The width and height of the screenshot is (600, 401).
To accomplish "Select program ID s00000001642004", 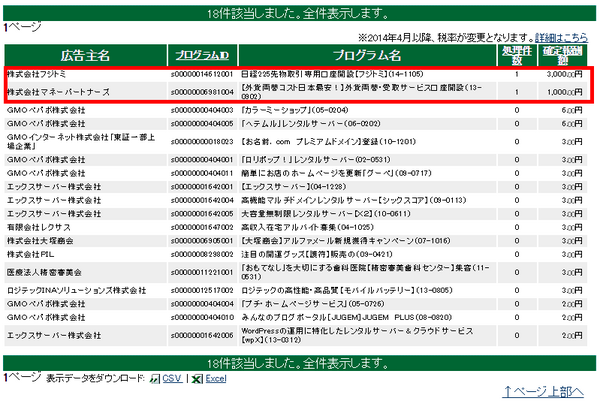I will [202, 200].
